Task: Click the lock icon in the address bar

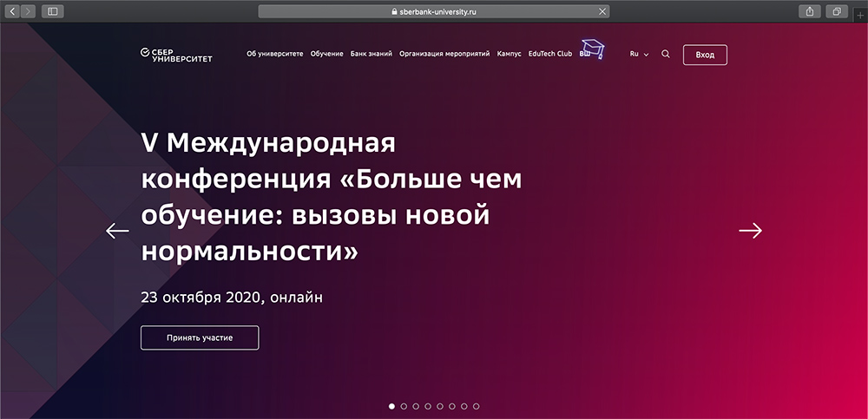Action: (x=394, y=11)
